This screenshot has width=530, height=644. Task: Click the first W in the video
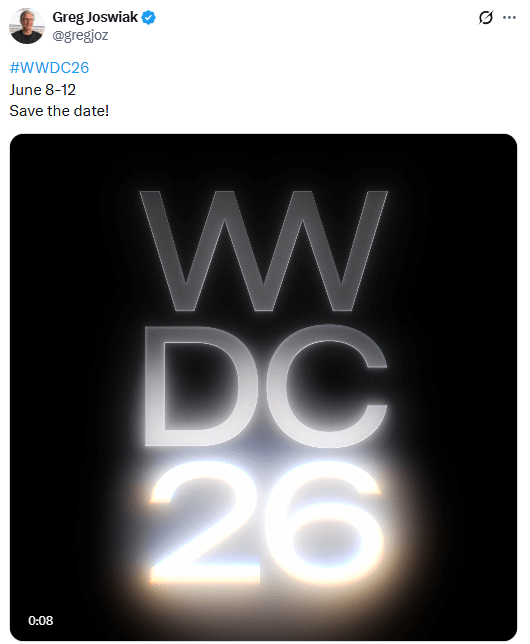tap(201, 251)
